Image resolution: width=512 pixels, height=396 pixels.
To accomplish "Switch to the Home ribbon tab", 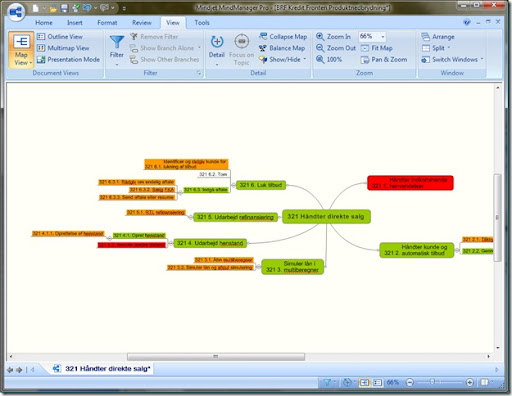I will pos(44,23).
